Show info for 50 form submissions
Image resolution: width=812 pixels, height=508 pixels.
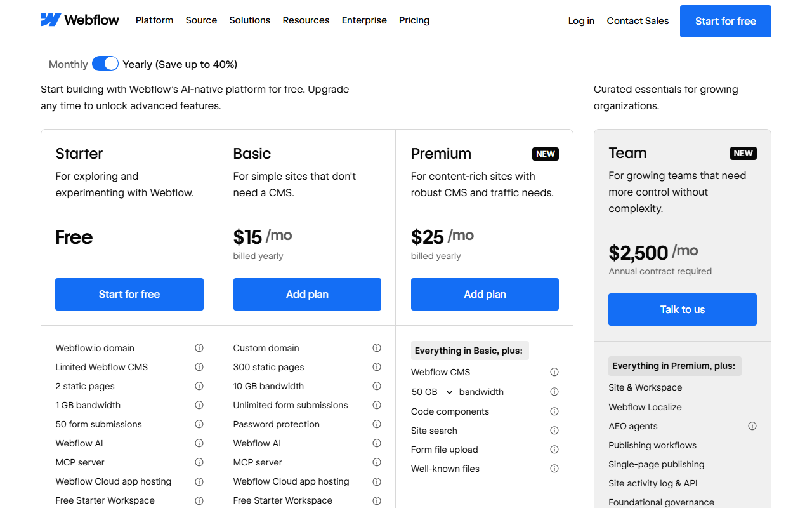click(x=199, y=424)
